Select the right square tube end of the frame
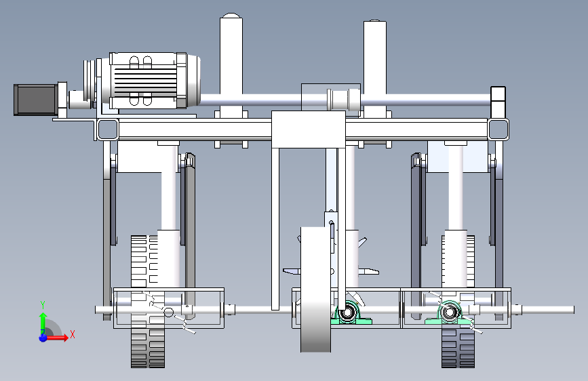 498,129
